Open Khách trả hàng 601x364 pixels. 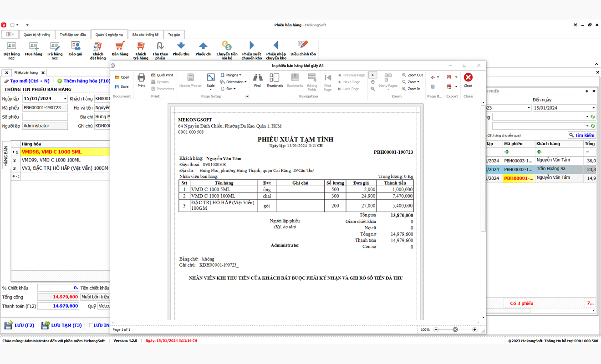[x=141, y=50]
